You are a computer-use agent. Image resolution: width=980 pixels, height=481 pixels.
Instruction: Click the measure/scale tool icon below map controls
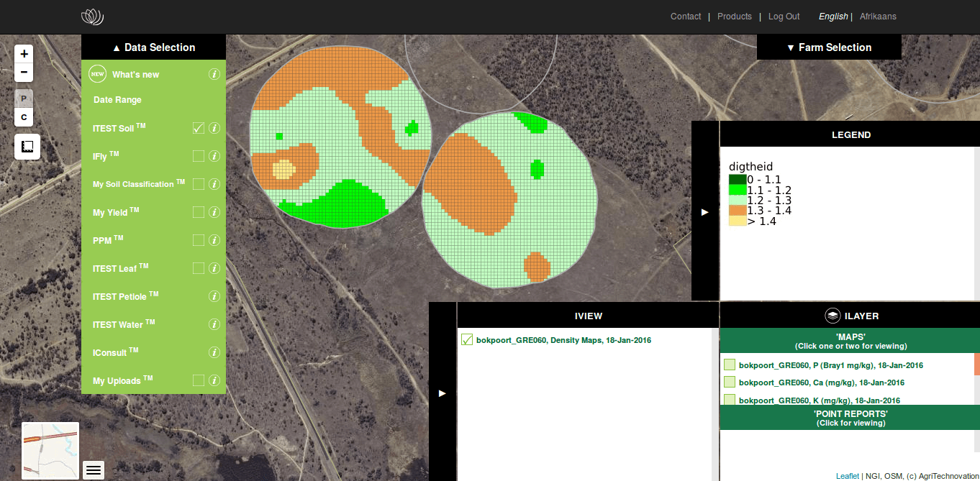click(27, 147)
